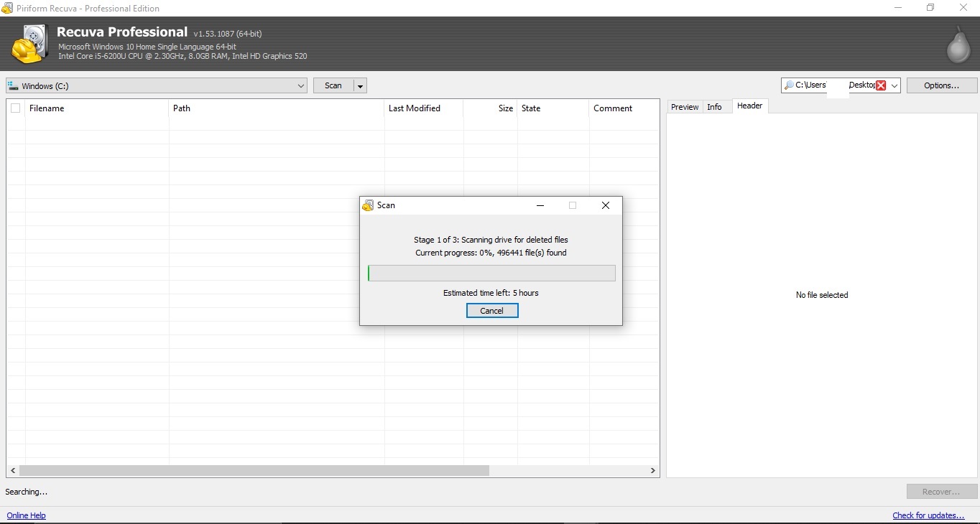Click the 'Recuva Professional' heading
980x524 pixels.
tap(122, 32)
